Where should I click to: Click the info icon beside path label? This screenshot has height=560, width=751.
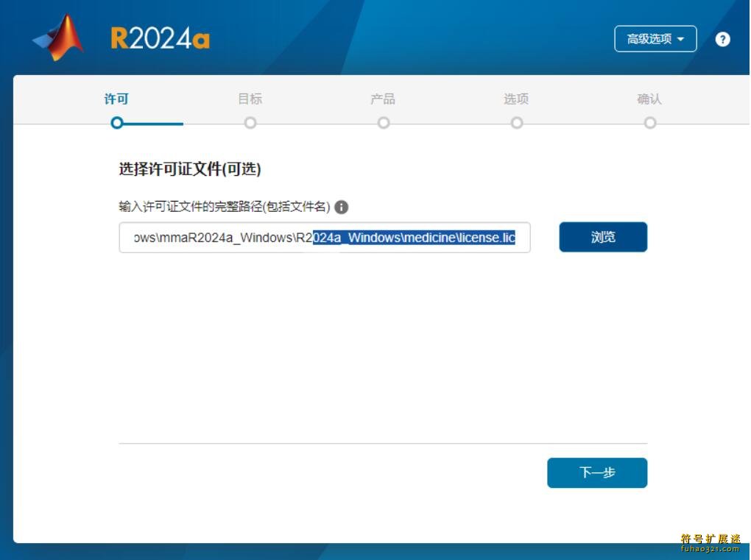pos(341,208)
